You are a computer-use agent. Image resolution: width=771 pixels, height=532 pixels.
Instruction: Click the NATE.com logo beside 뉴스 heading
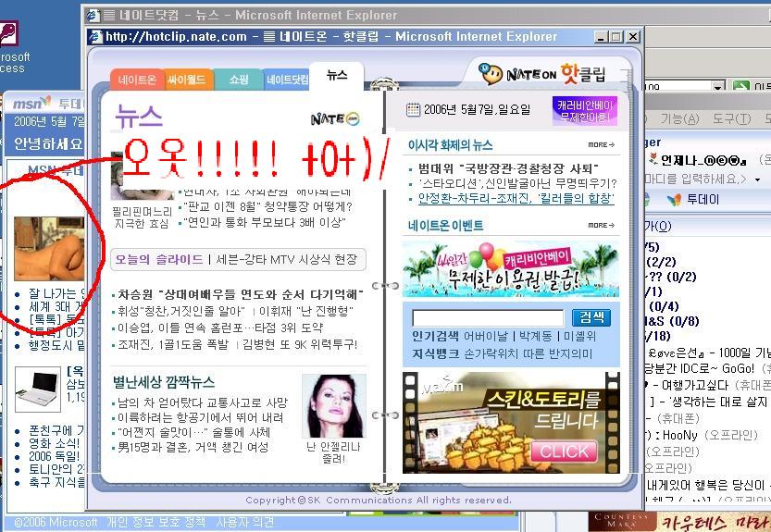tap(335, 118)
